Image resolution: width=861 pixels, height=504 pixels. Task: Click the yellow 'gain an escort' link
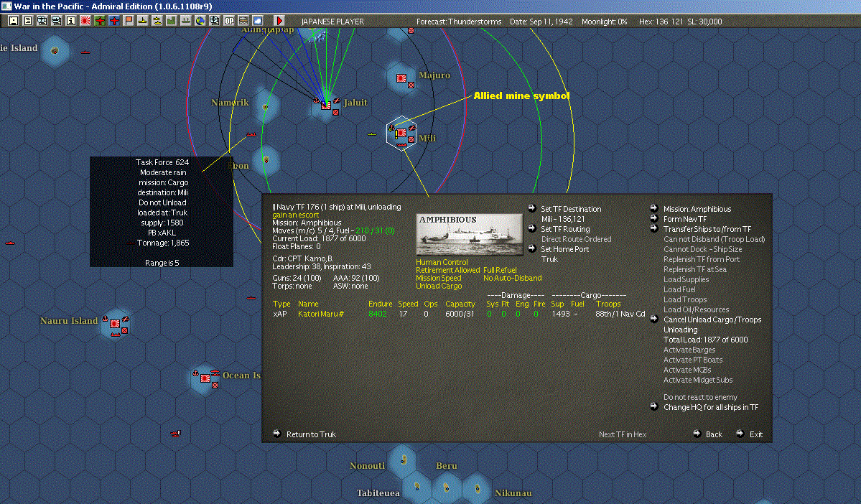point(295,215)
